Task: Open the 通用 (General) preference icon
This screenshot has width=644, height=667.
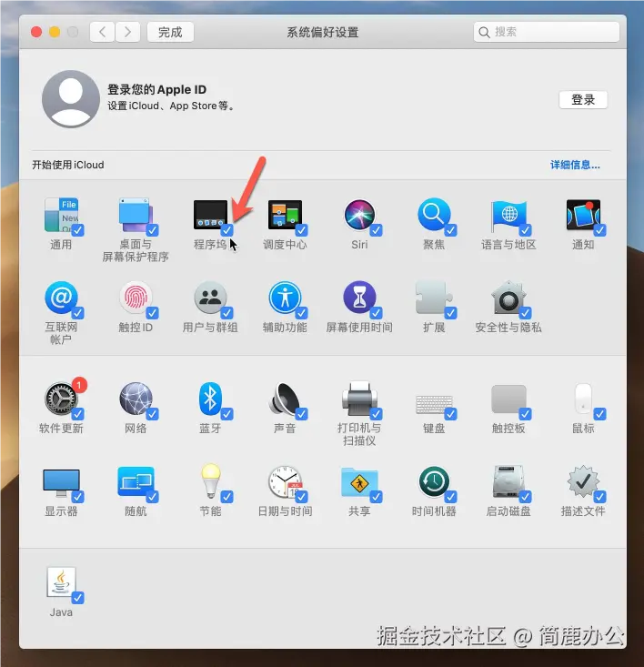Action: (x=61, y=215)
